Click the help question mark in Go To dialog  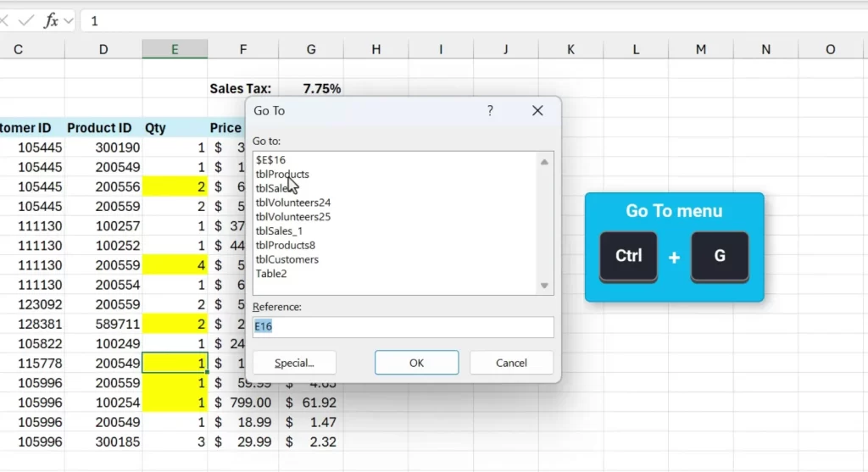490,111
